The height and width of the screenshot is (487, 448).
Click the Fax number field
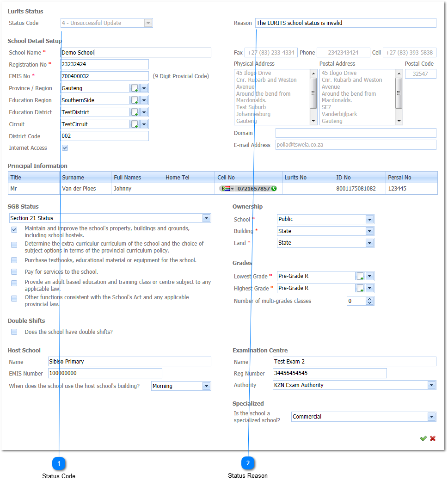click(271, 52)
